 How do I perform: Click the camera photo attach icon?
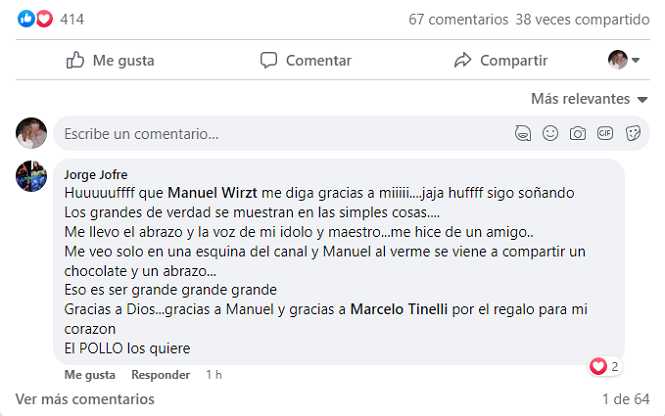(x=577, y=133)
